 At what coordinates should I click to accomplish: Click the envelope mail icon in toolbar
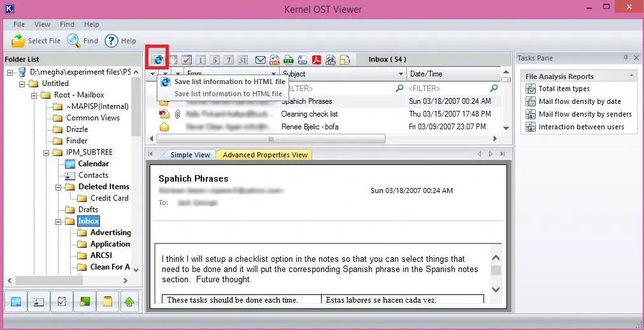coord(261,60)
